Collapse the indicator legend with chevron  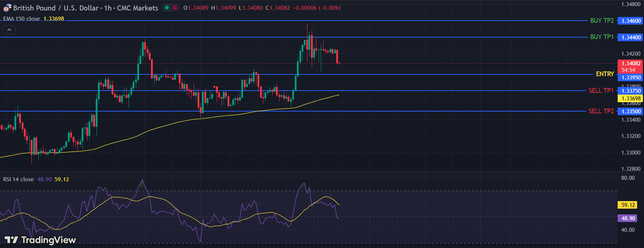(x=9, y=30)
